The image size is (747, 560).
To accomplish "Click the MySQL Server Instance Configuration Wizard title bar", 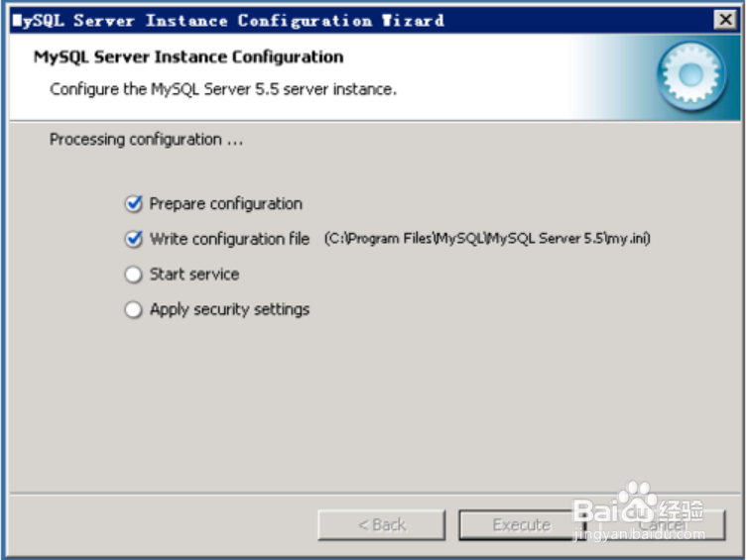I will click(x=298, y=20).
